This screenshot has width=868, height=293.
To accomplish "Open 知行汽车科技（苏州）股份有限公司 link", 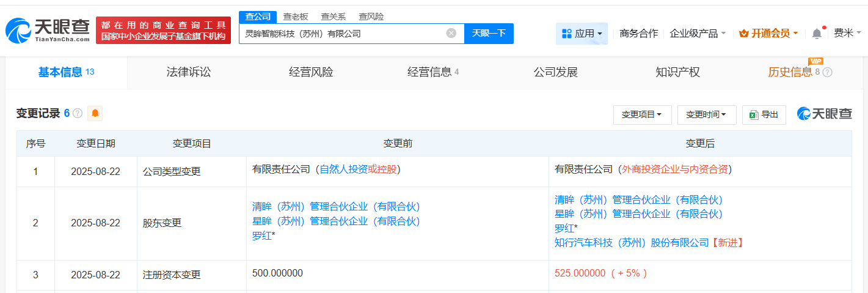I will (x=632, y=242).
